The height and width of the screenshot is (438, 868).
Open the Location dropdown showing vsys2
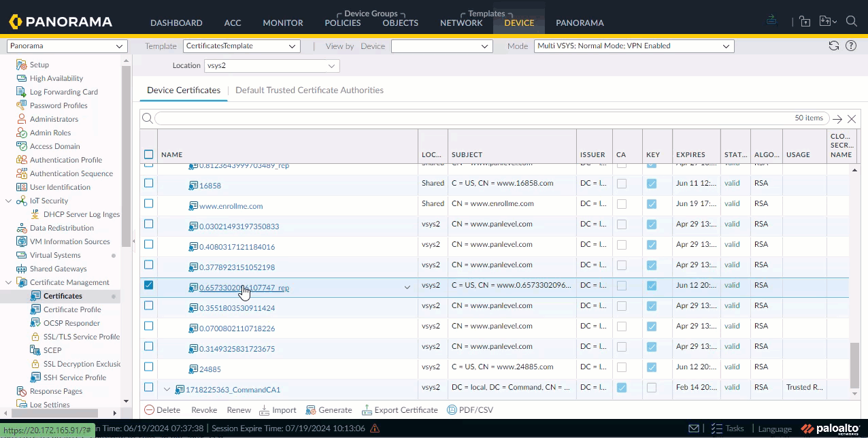(271, 66)
